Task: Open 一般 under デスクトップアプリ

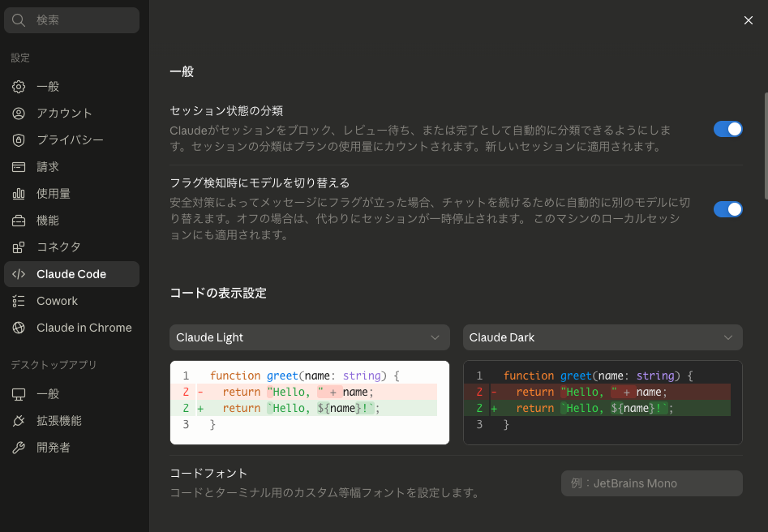Action: [x=71, y=394]
